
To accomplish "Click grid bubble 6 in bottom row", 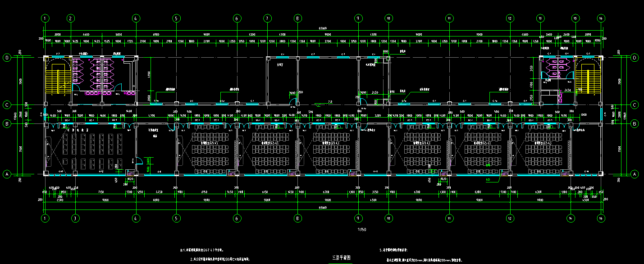I will [237, 218].
